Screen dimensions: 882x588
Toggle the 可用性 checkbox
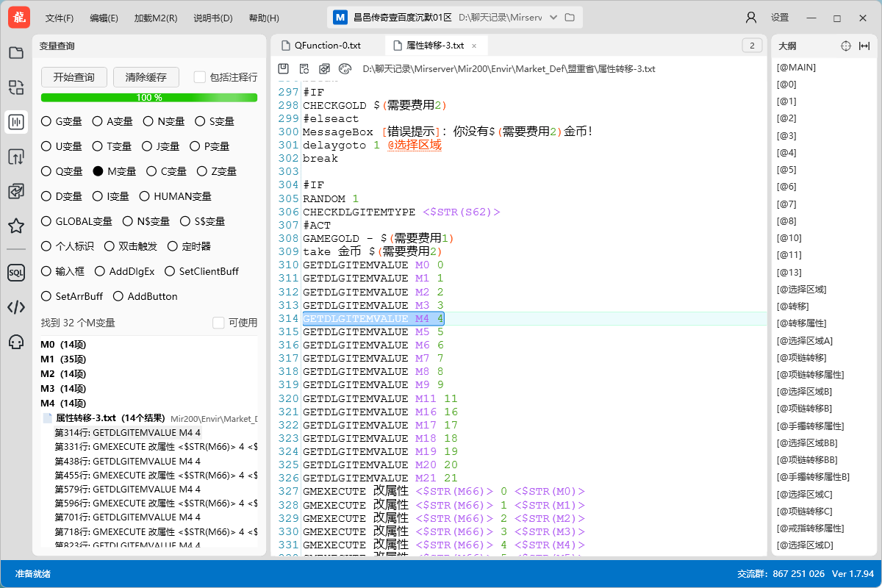(218, 322)
